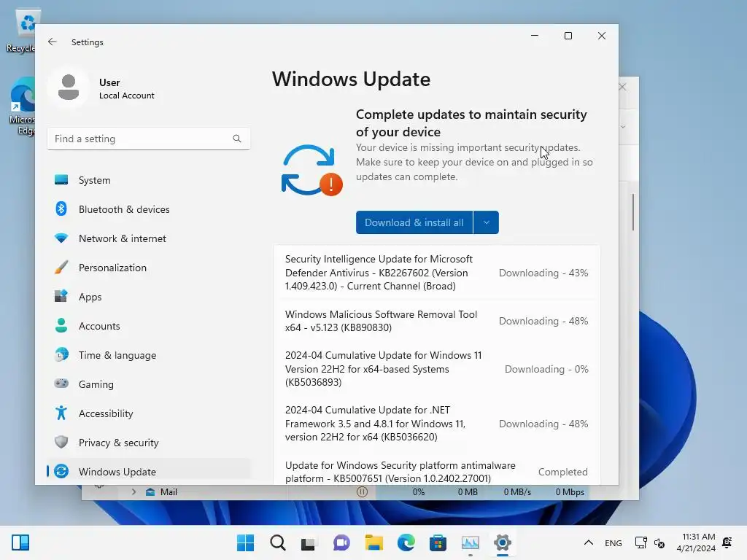
Task: Open network status icon in system tray
Action: click(640, 542)
